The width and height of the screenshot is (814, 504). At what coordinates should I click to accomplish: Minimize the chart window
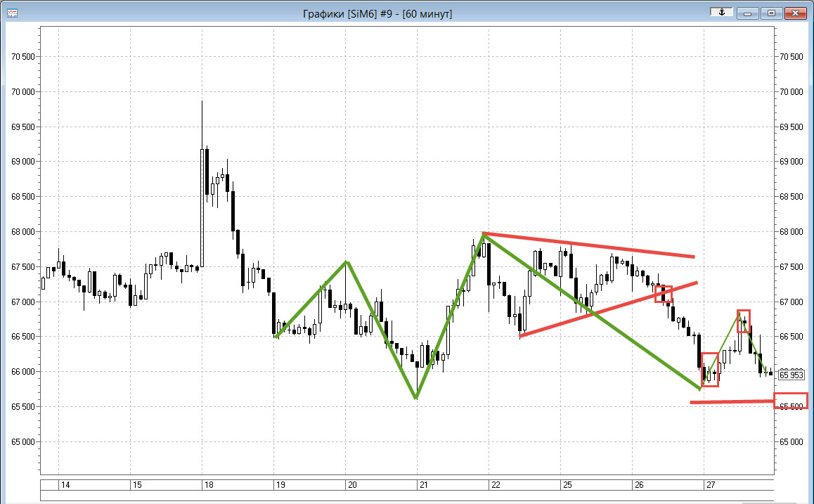click(x=747, y=13)
